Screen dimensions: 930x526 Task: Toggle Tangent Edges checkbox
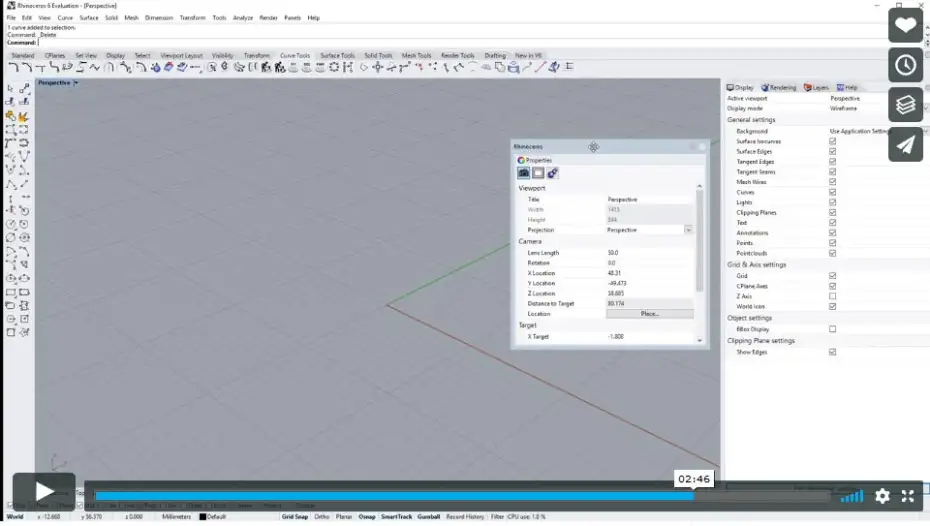click(833, 161)
